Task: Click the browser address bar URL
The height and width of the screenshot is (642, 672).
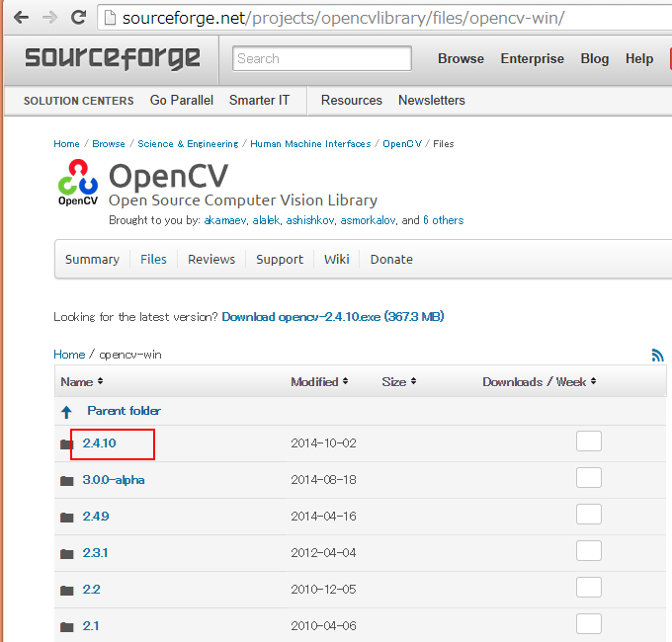Action: pos(343,18)
